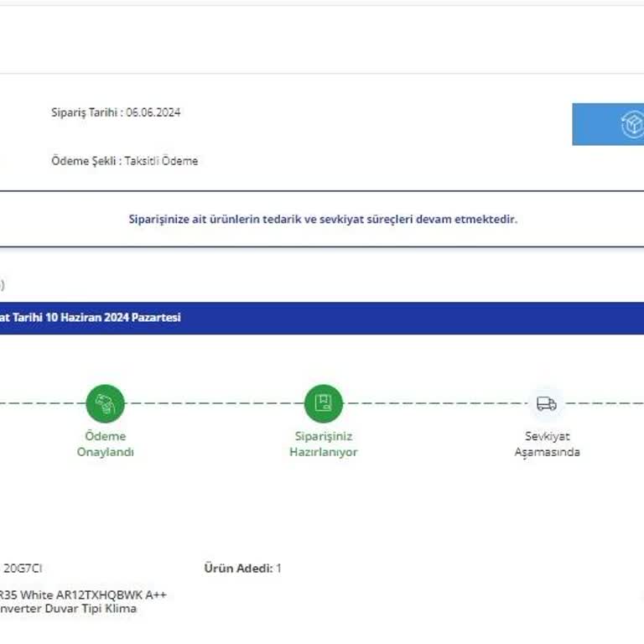Click the package cube icon in blue button
644x644 pixels.
pos(631,125)
